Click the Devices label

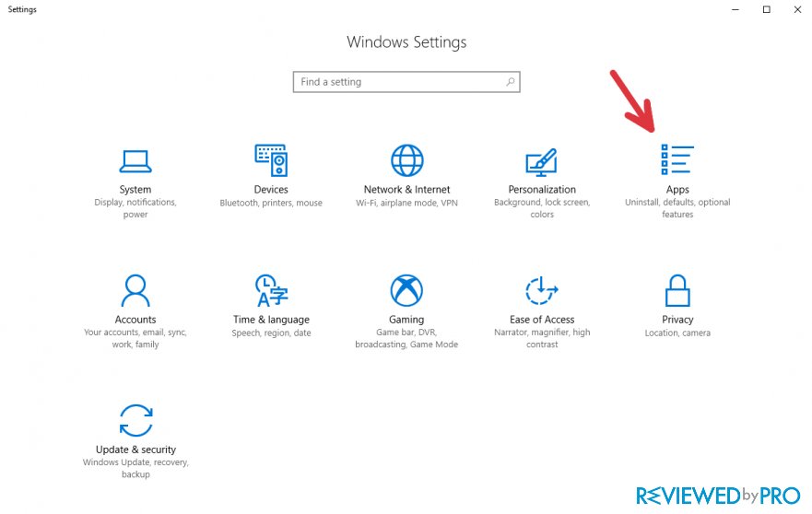[271, 190]
